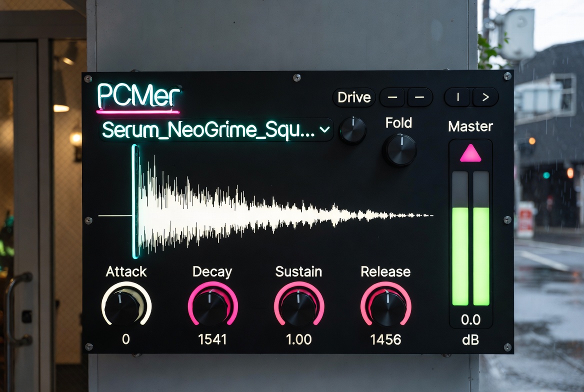Viewport: 584px width, 392px height.
Task: Click the Decay value 1541
Action: (212, 339)
